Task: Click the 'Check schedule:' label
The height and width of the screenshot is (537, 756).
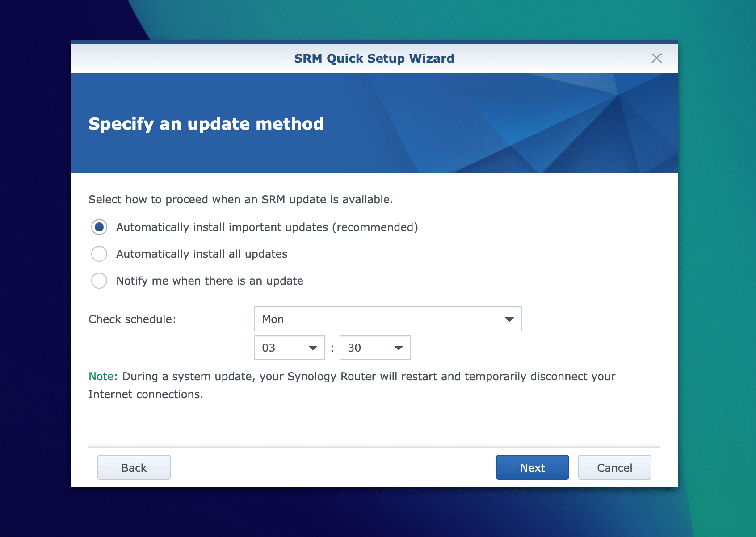Action: click(132, 319)
